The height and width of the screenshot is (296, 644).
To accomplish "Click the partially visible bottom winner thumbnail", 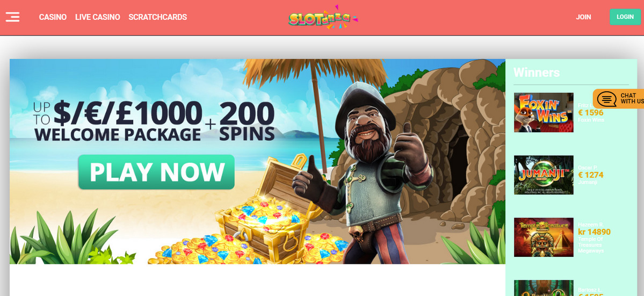I will (544, 288).
